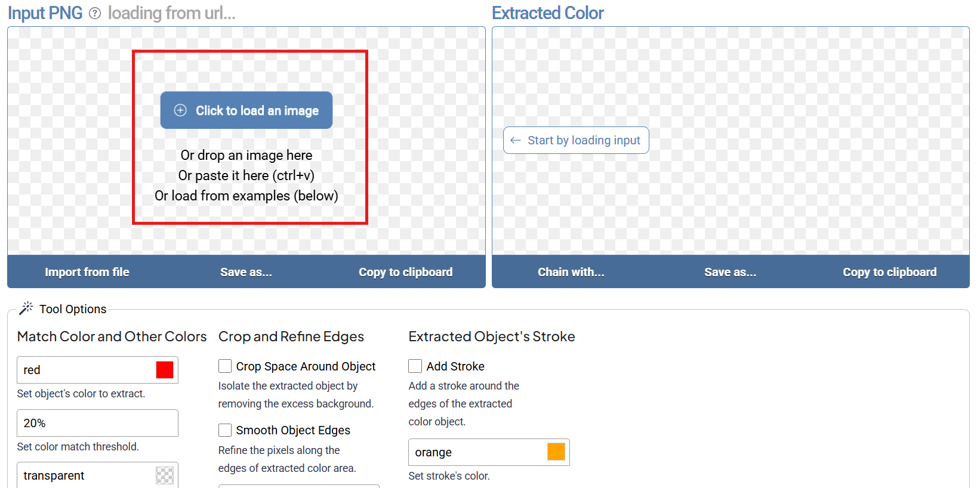This screenshot has width=980, height=488.
Task: Click the plus icon on the load image button
Action: tap(180, 110)
